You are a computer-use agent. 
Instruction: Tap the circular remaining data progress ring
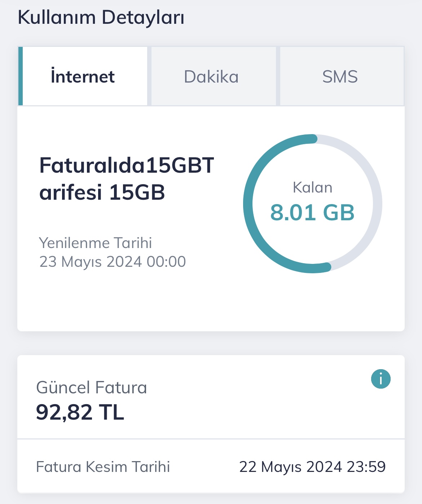(313, 204)
